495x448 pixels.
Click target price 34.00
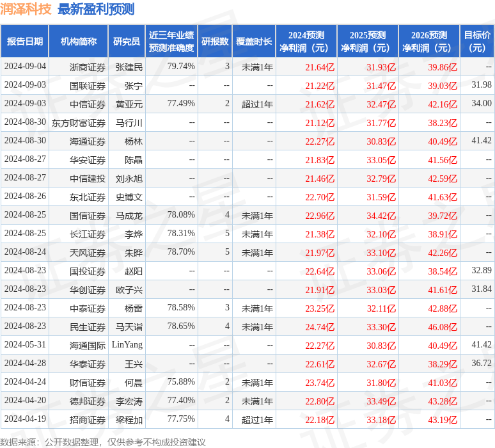(x=482, y=103)
